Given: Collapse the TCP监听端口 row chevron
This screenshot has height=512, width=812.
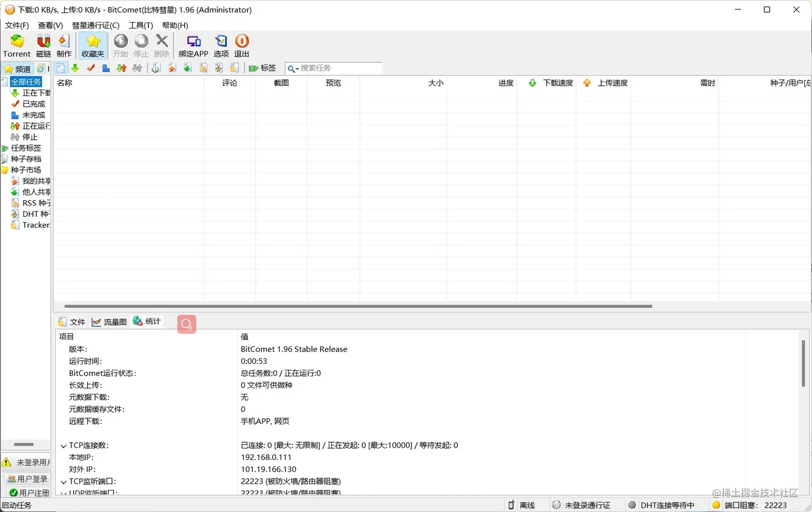Looking at the screenshot, I should tap(63, 482).
